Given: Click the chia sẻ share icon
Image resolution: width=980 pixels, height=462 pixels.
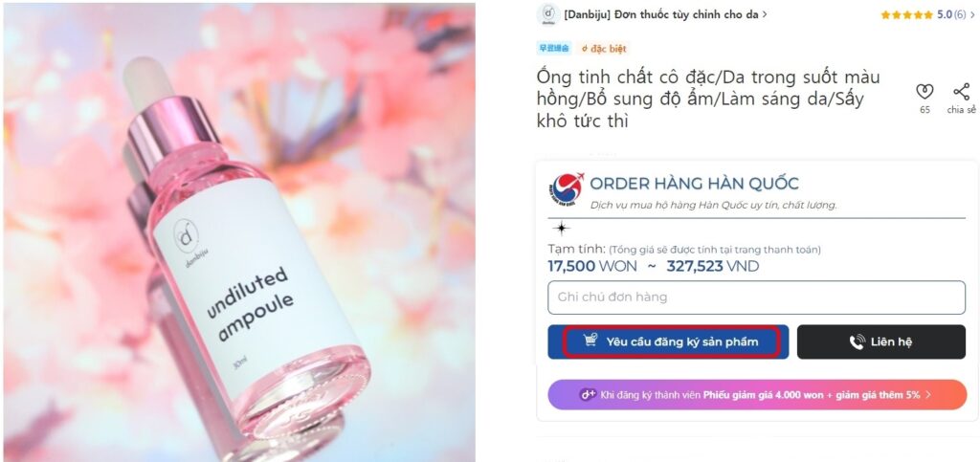Looking at the screenshot, I should click(x=961, y=93).
